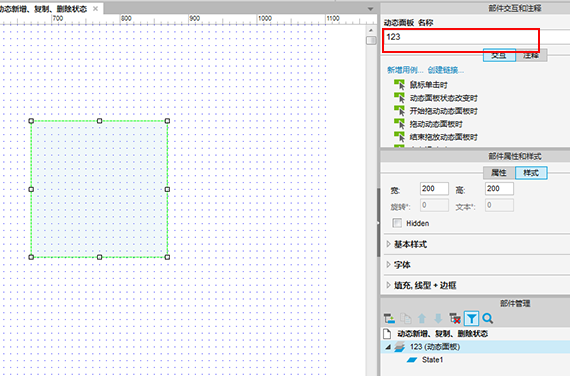Screen dimensions: 570x376
Task: Click the panel's top-left resize handle
Action: 31,121
